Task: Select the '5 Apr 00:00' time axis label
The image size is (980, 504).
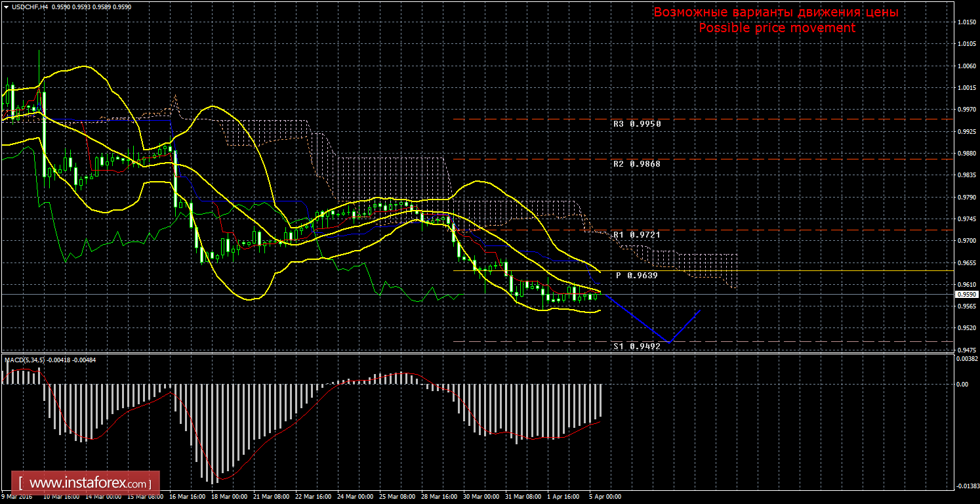Action: [604, 497]
